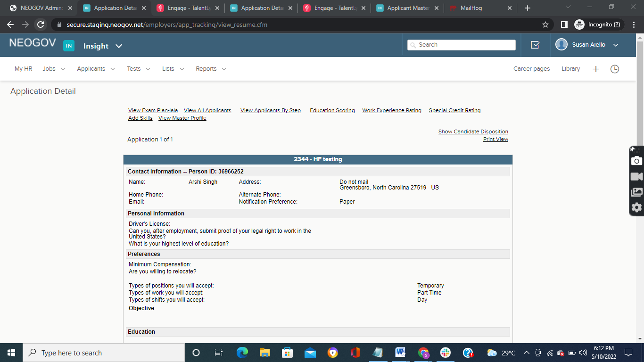Click the Show Candidate Disposition link

[473, 132]
